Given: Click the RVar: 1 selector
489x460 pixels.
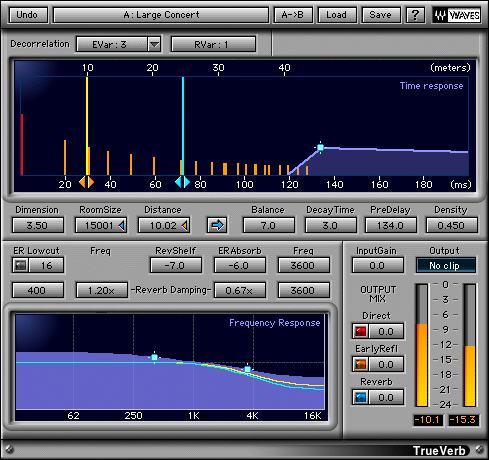Looking at the screenshot, I should tap(213, 44).
